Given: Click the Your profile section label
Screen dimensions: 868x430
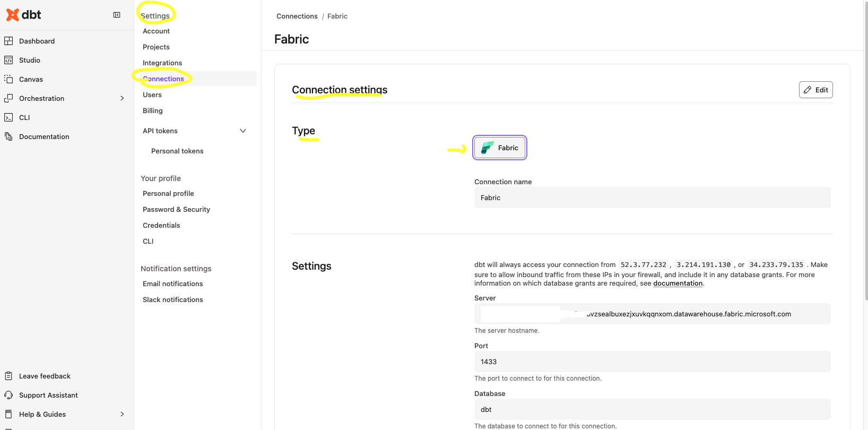Looking at the screenshot, I should [161, 178].
